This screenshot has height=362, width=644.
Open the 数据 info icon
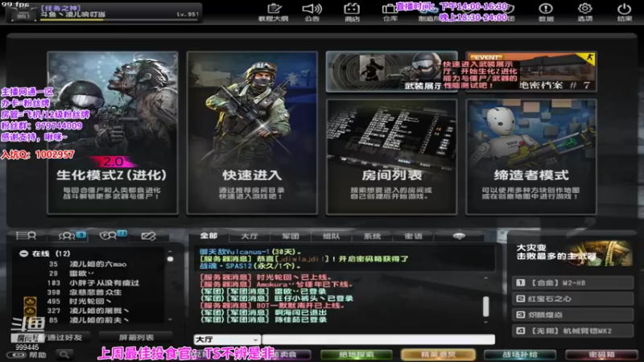(546, 12)
